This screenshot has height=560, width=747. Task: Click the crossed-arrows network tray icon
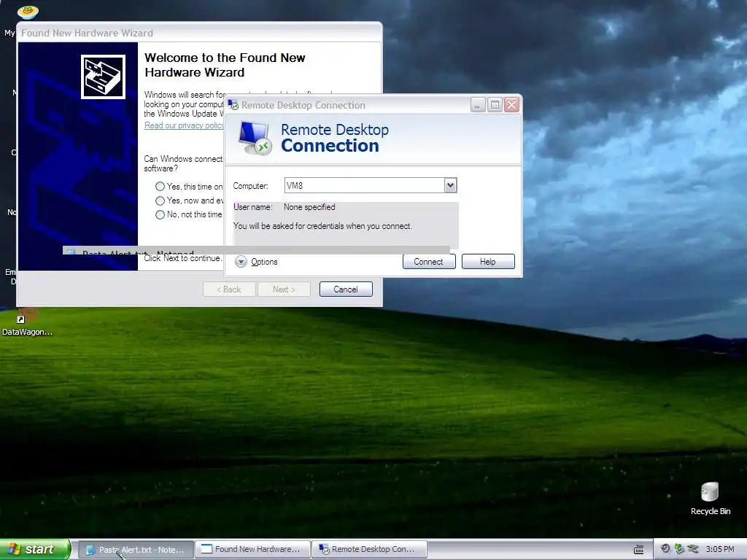pos(693,549)
